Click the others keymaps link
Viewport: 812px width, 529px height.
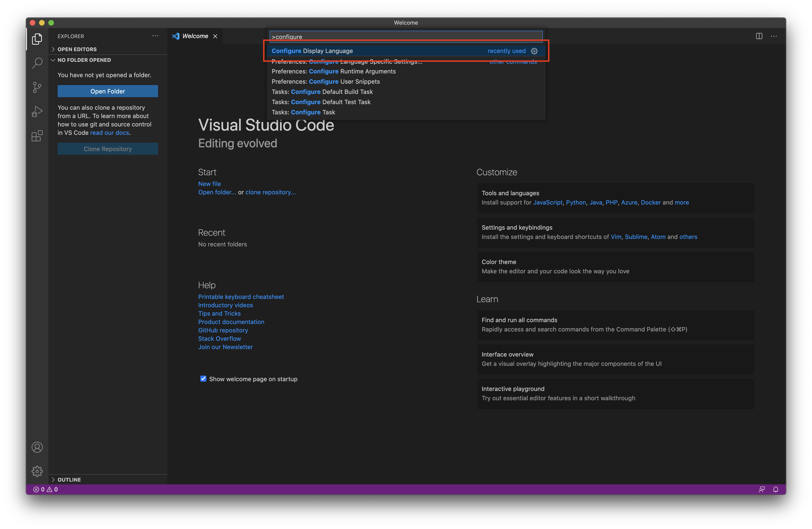click(688, 237)
